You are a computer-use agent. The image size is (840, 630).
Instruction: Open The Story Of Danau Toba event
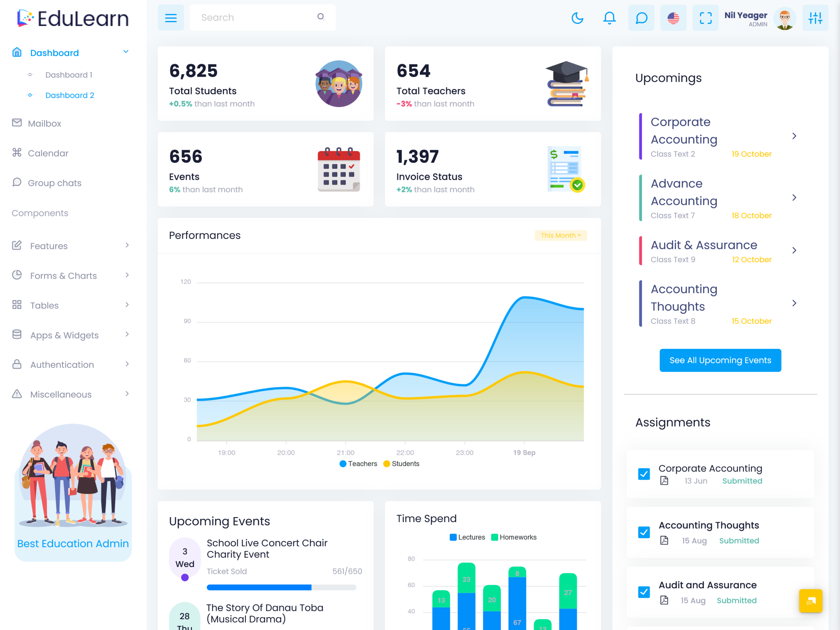pos(265,613)
